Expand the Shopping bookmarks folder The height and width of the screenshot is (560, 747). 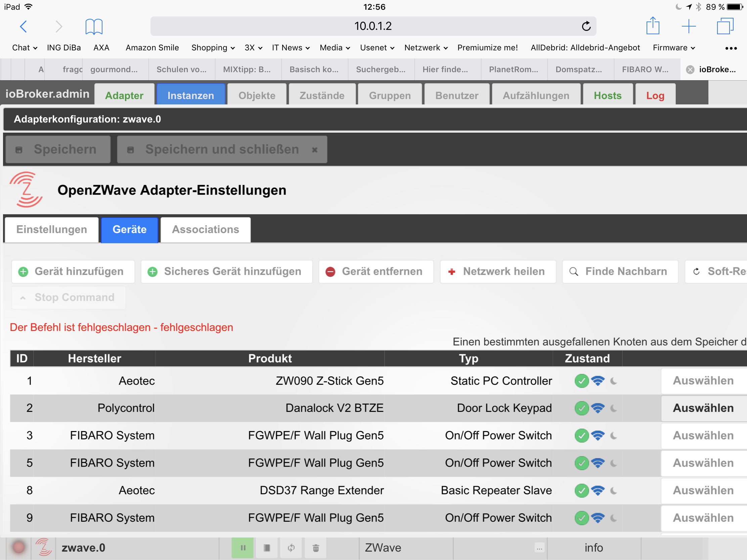click(x=213, y=48)
